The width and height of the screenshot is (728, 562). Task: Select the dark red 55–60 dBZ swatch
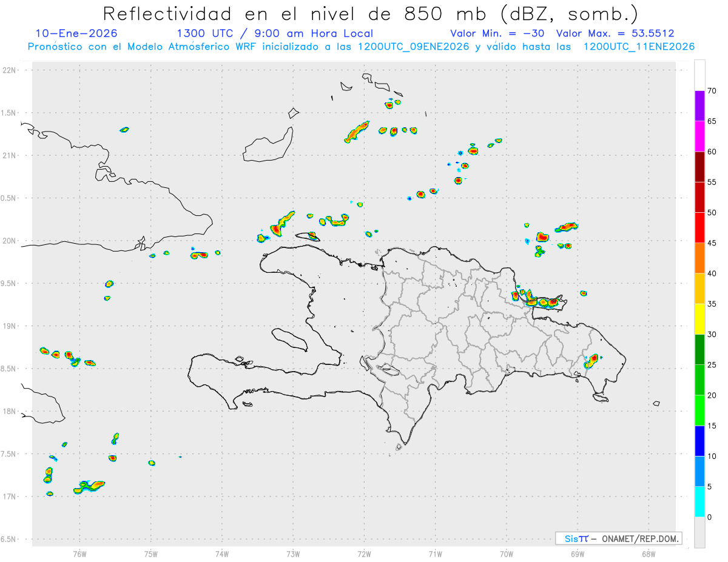[699, 167]
